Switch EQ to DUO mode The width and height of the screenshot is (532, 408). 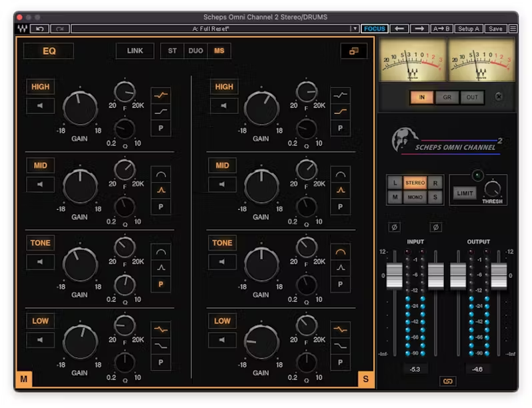point(196,51)
